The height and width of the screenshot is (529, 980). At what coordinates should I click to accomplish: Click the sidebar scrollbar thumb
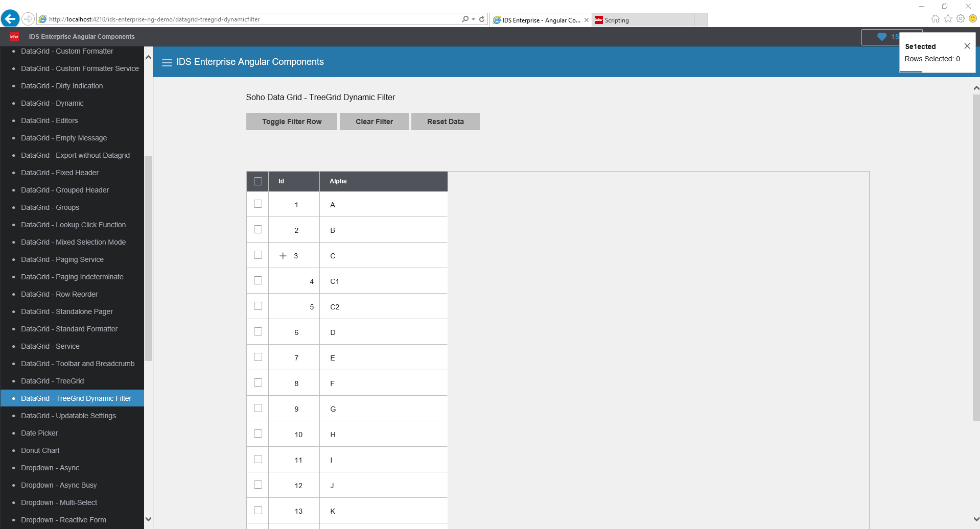[x=148, y=258]
